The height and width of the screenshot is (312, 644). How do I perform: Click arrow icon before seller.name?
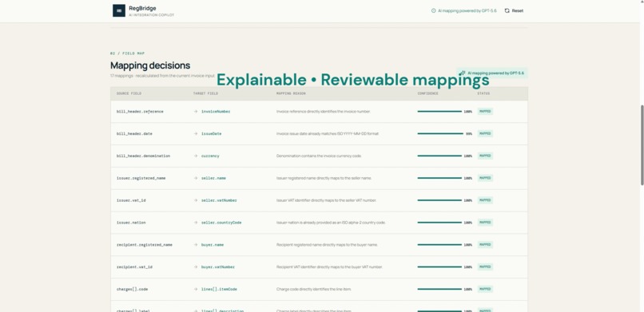click(x=196, y=178)
